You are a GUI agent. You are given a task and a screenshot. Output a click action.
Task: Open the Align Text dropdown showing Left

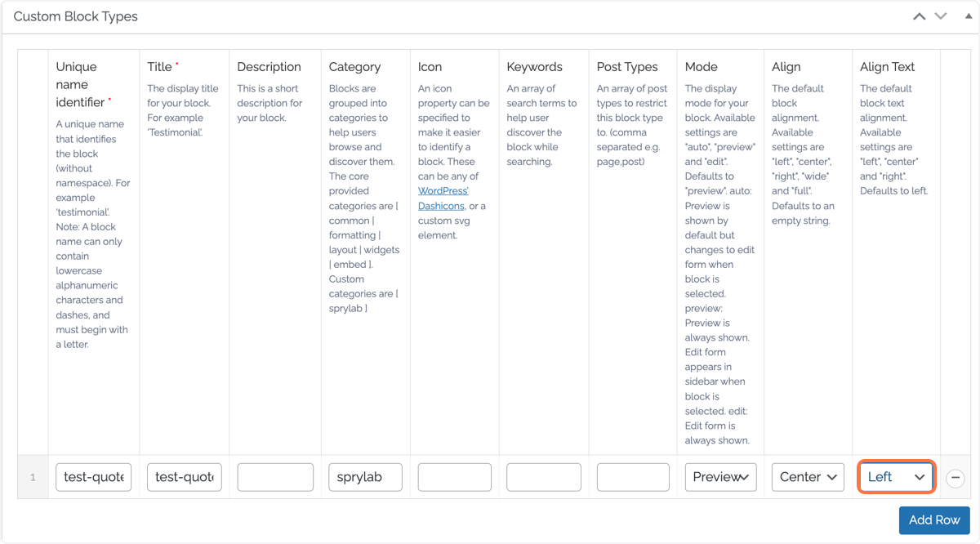tap(896, 477)
